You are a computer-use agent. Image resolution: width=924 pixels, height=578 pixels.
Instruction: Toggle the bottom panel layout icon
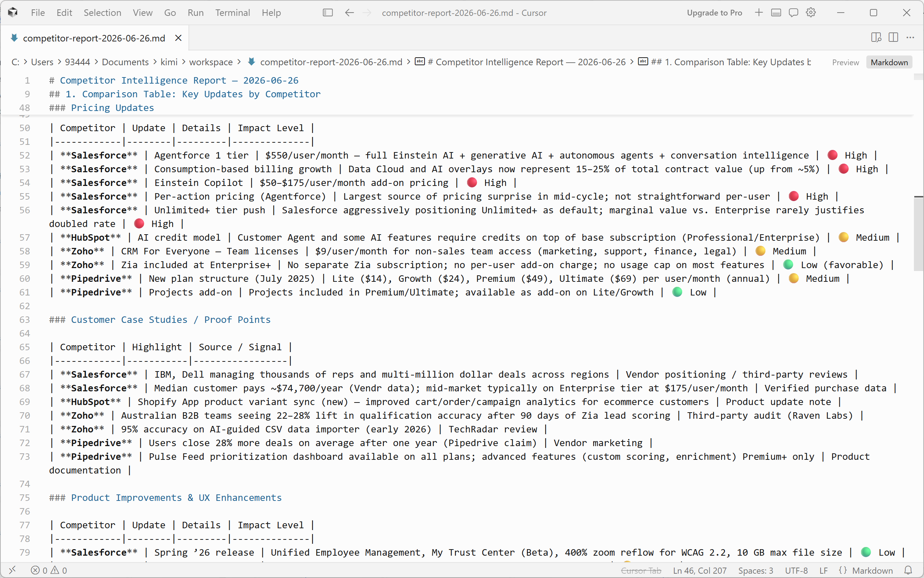tap(776, 13)
